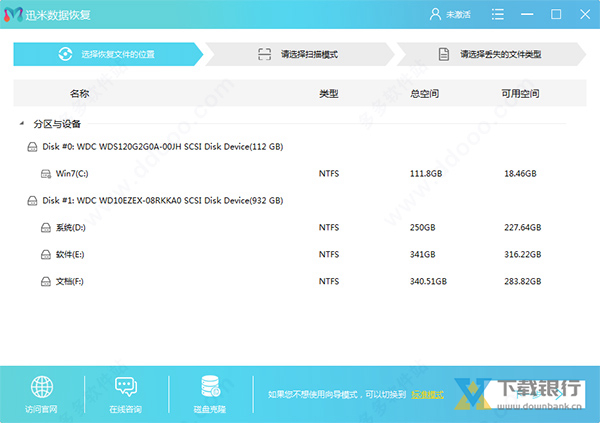Click the 341GB total space value

coord(422,254)
